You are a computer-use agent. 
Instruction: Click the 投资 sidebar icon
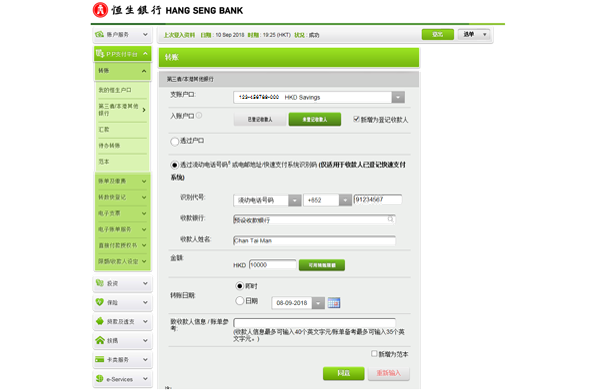tap(99, 283)
